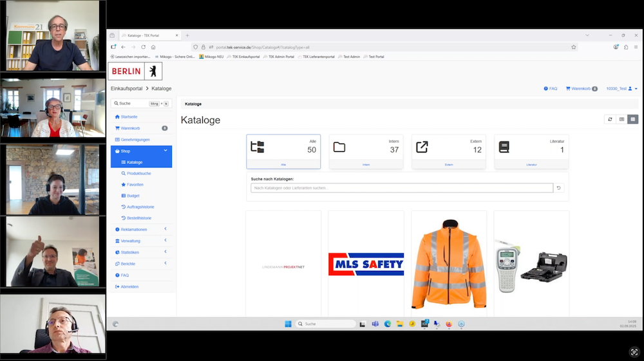Open the MLS Safety catalog

366,264
